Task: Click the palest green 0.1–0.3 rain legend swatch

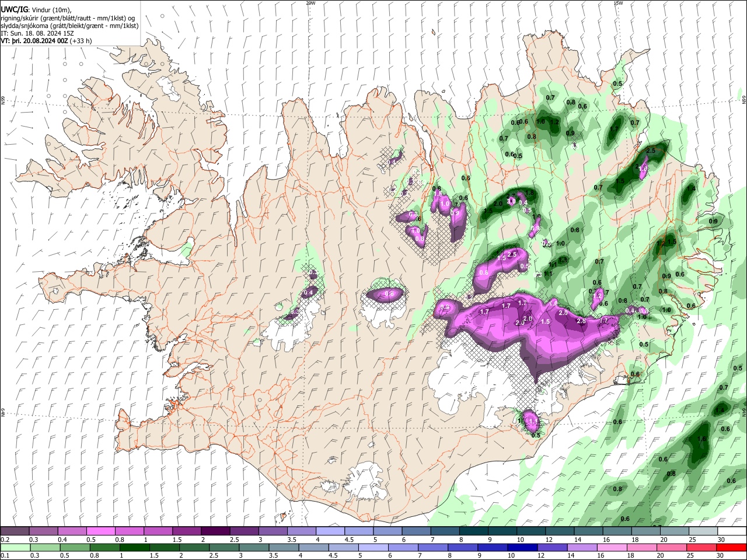Action: [x=15, y=547]
